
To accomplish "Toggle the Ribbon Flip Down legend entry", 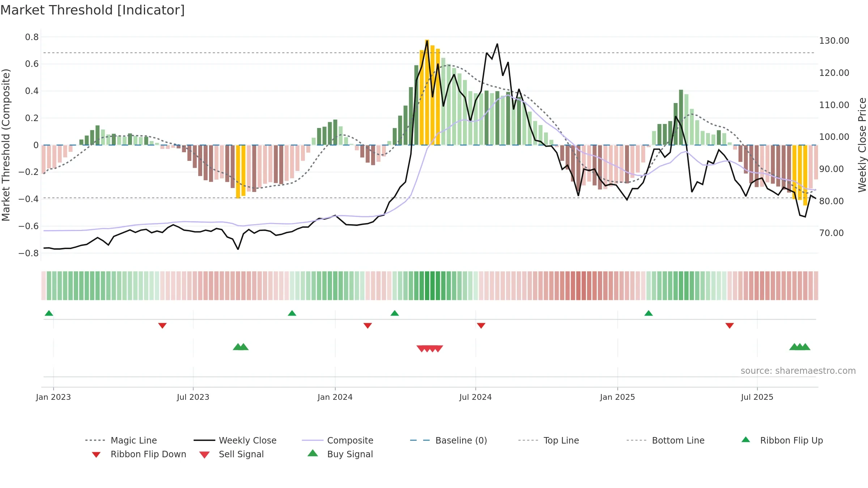I will coord(139,454).
